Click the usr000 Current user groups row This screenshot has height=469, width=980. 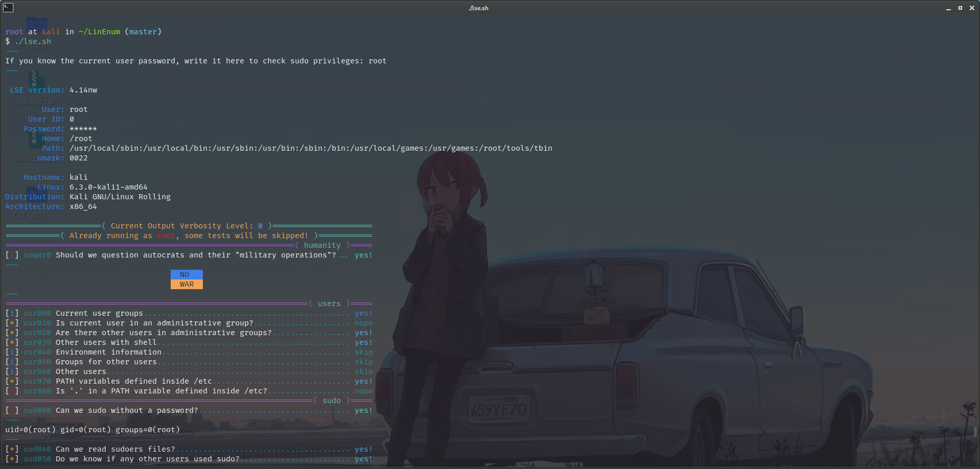[189, 313]
